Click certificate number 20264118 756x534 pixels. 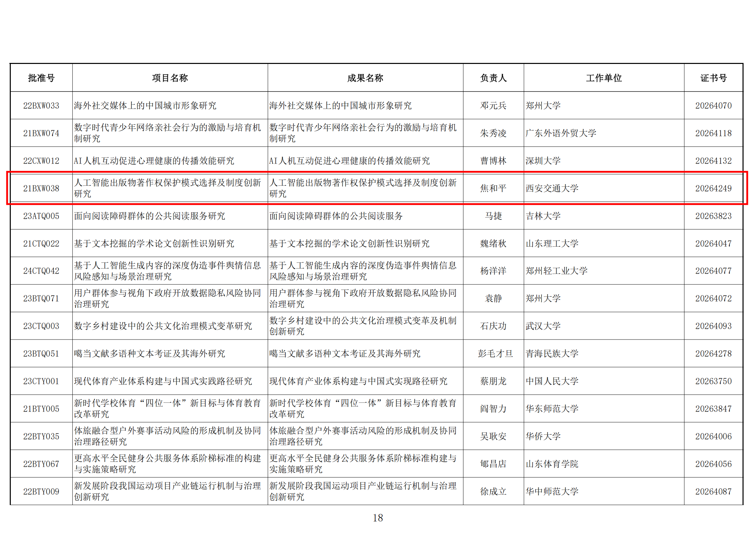(714, 133)
